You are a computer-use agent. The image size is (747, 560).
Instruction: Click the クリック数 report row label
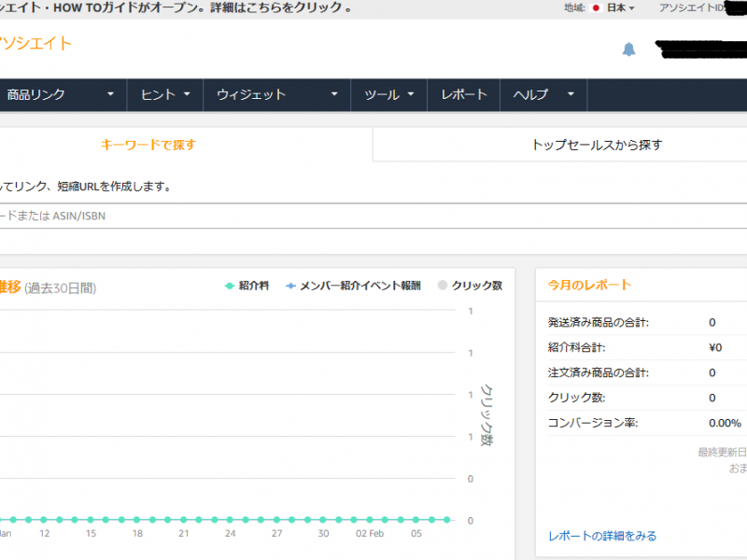576,398
